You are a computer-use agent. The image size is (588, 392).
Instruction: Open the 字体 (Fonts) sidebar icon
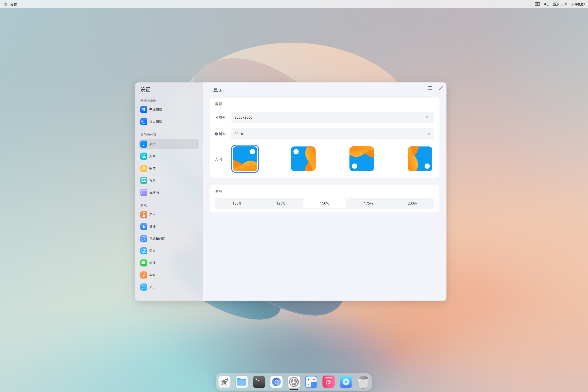(x=144, y=168)
